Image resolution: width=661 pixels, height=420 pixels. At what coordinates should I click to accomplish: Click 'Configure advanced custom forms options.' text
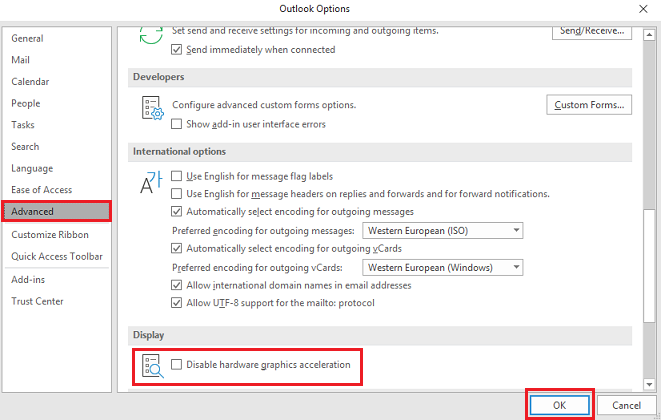point(264,105)
